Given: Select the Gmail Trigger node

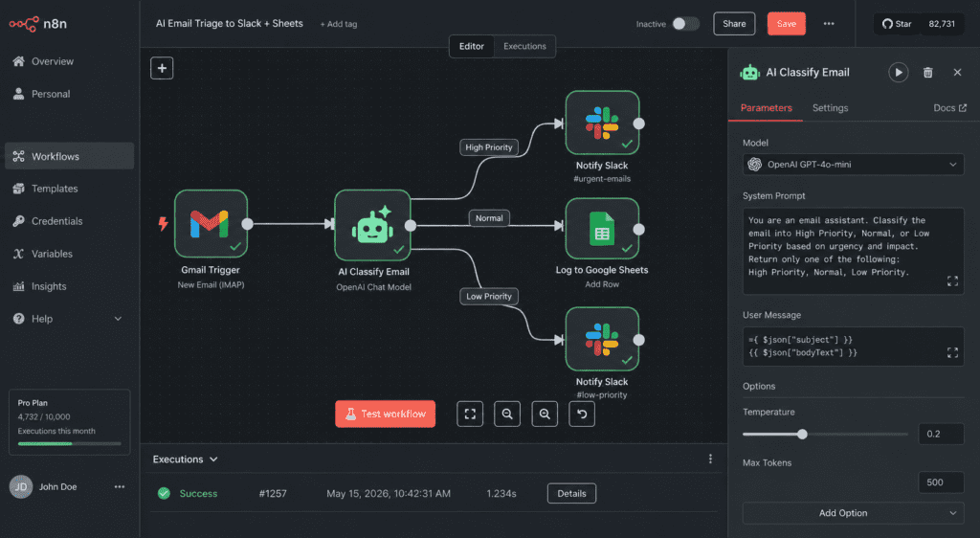Looking at the screenshot, I should point(211,224).
